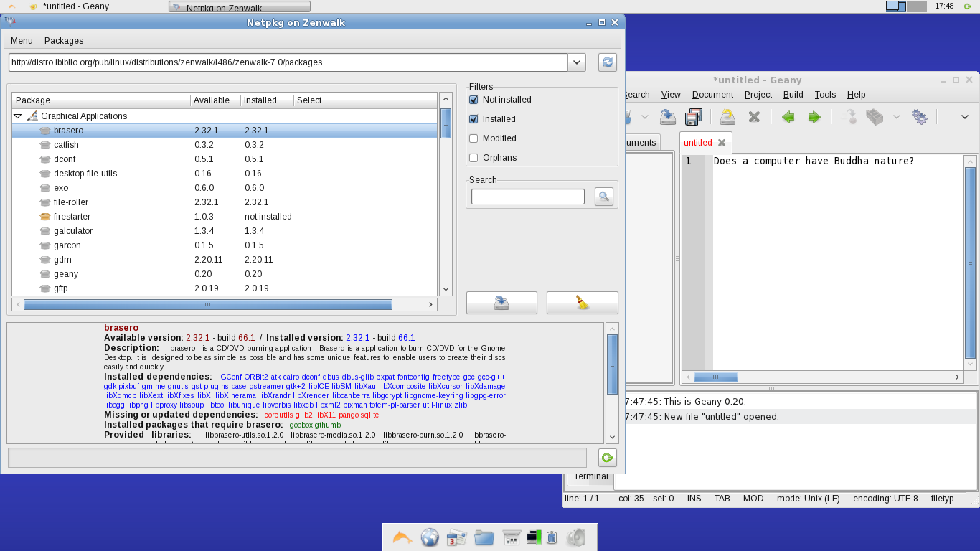The image size is (980, 551).
Task: Click Revert/save-arrow icon in Geany toolbar
Action: (668, 117)
